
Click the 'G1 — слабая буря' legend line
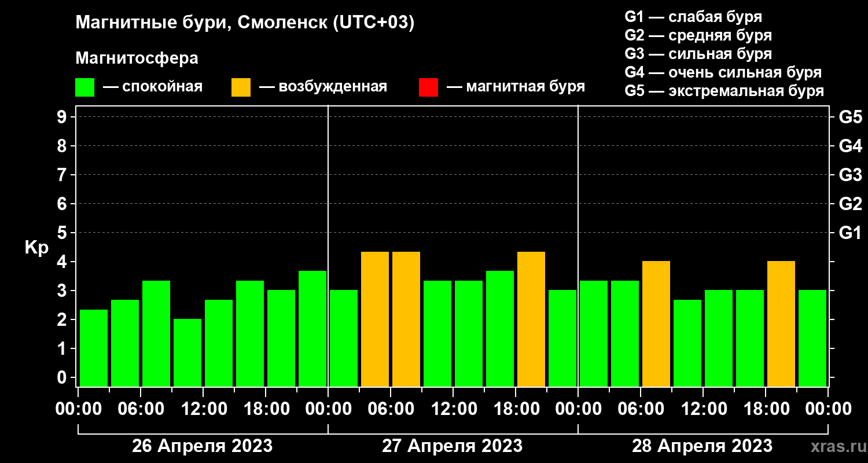pyautogui.click(x=693, y=17)
